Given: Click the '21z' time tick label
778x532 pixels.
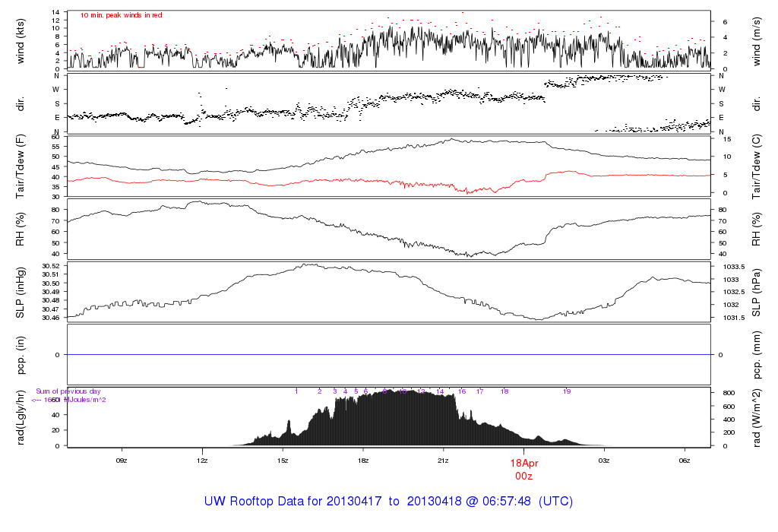Looking at the screenshot, I should (x=443, y=461).
